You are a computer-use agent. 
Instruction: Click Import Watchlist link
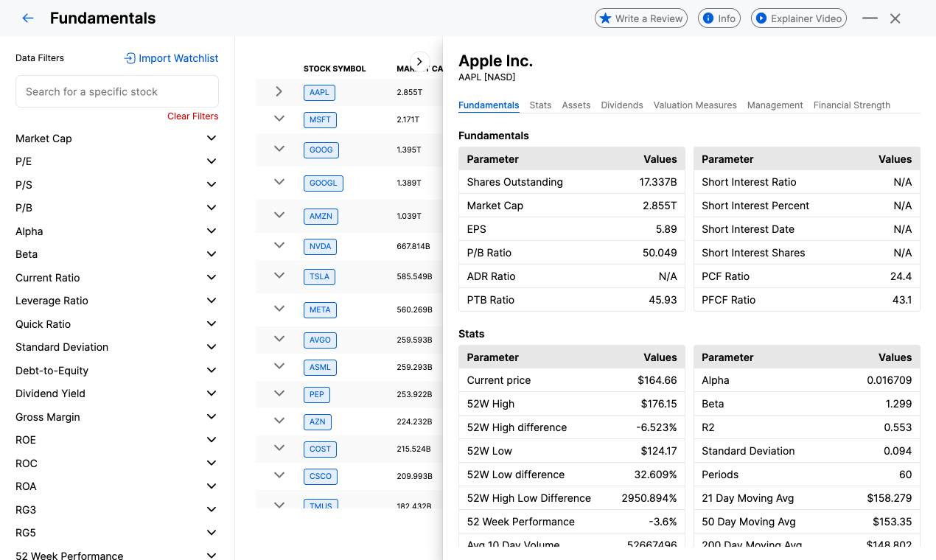pos(171,58)
